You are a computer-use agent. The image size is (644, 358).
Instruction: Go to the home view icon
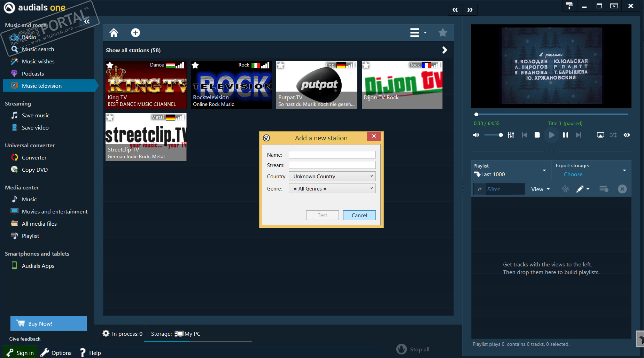click(x=114, y=33)
